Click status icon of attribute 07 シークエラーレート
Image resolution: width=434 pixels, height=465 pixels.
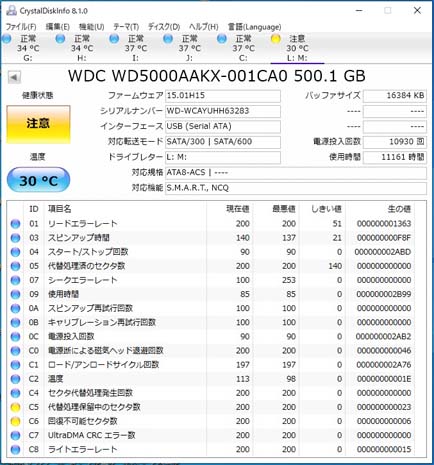pyautogui.click(x=15, y=280)
